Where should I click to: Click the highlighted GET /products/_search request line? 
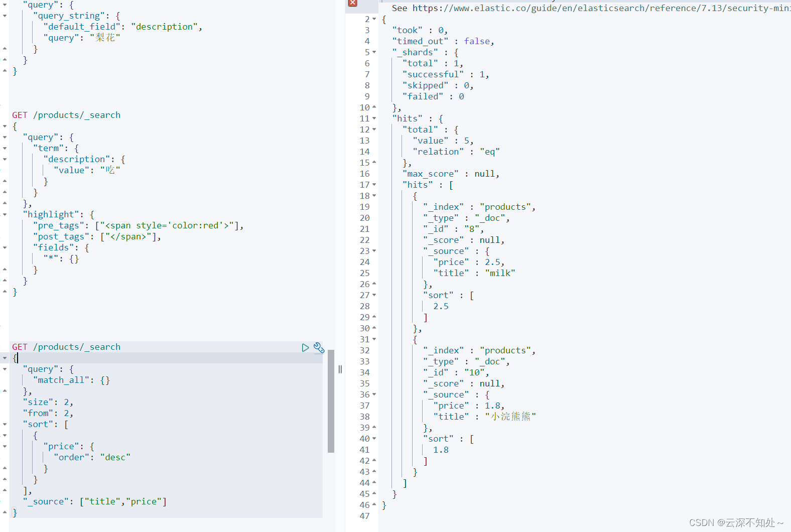click(x=66, y=347)
